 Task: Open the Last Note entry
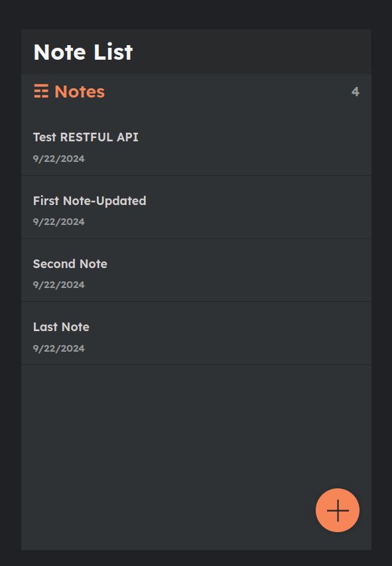coord(196,333)
